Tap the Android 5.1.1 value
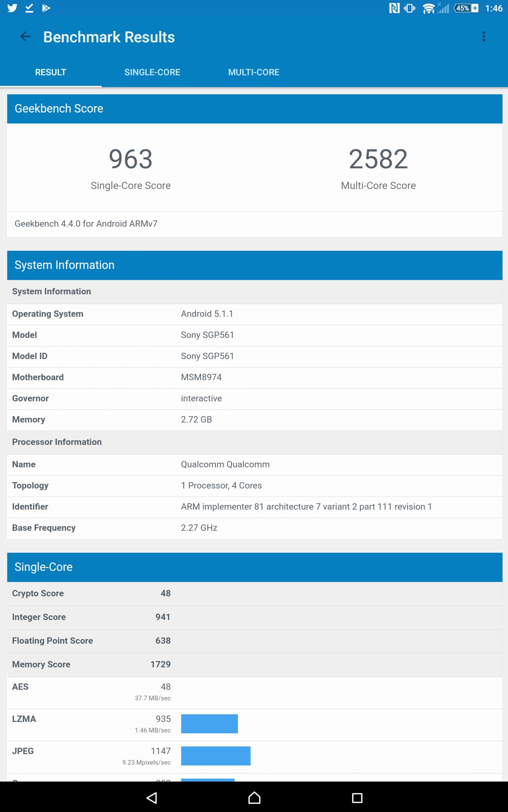The width and height of the screenshot is (508, 812). [x=207, y=314]
